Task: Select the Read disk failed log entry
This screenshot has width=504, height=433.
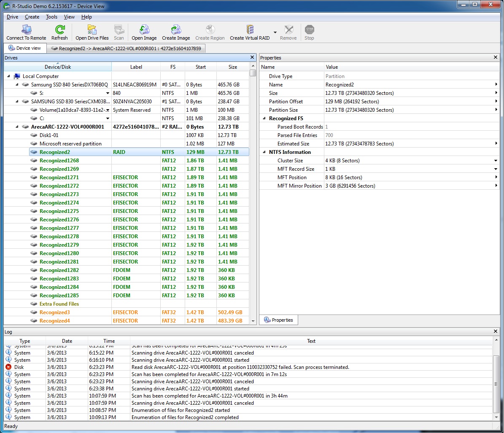Action: pyautogui.click(x=248, y=367)
